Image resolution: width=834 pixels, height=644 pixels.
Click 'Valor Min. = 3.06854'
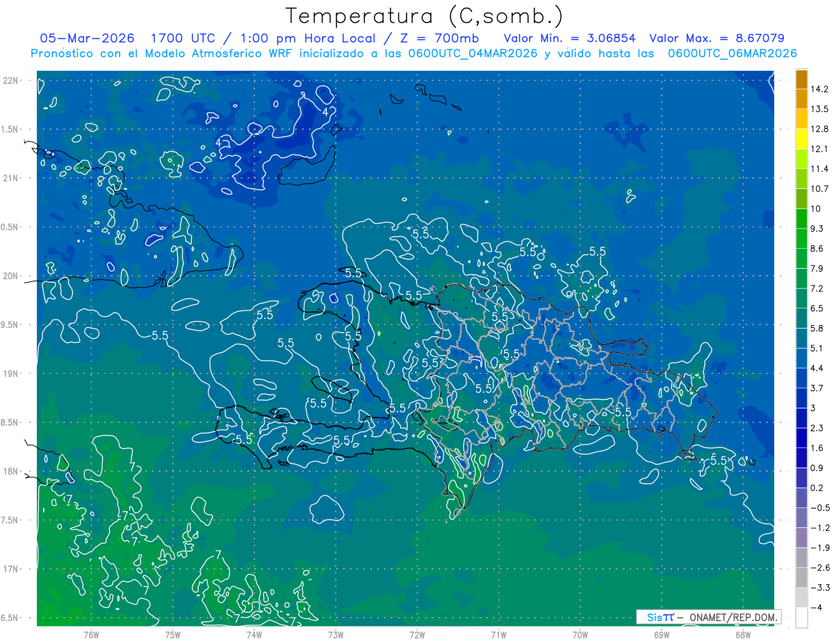click(569, 38)
